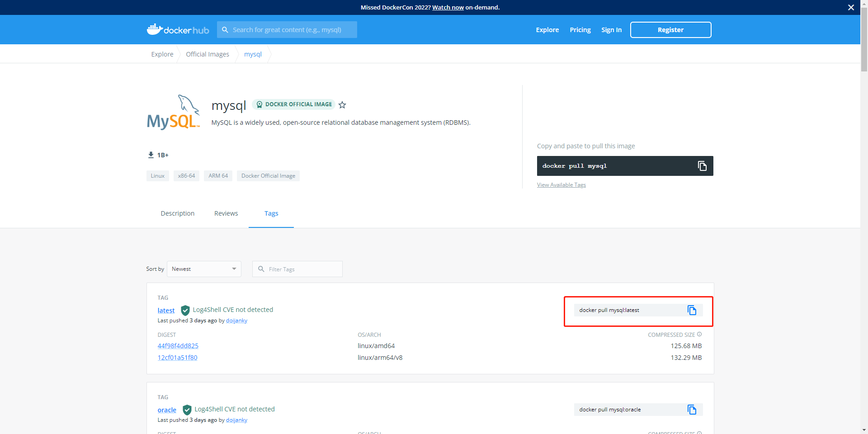Click the Docker Official Image chip

point(268,176)
